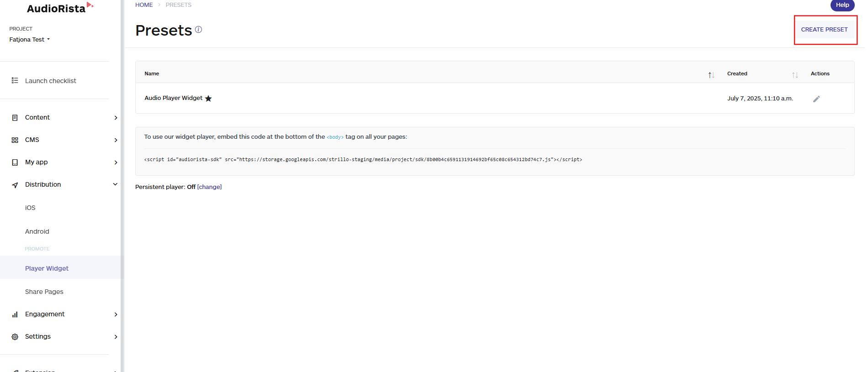Click the Distribution paper plane icon
The image size is (868, 372).
15,185
